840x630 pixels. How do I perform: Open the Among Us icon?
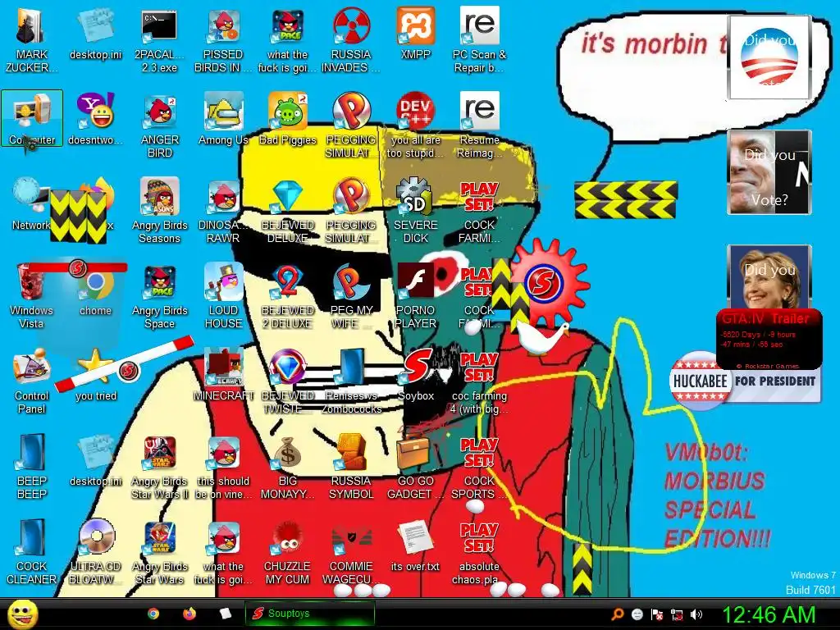(x=223, y=118)
